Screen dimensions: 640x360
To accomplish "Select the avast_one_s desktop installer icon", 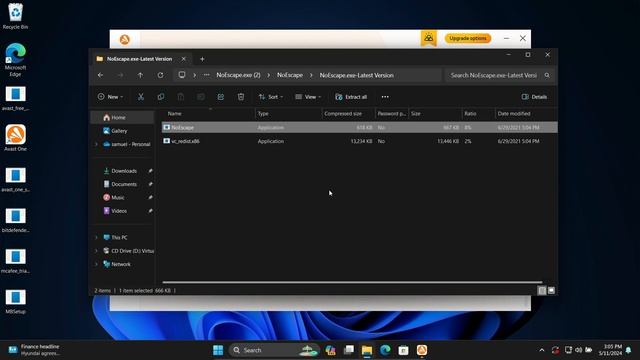I will click(16, 180).
